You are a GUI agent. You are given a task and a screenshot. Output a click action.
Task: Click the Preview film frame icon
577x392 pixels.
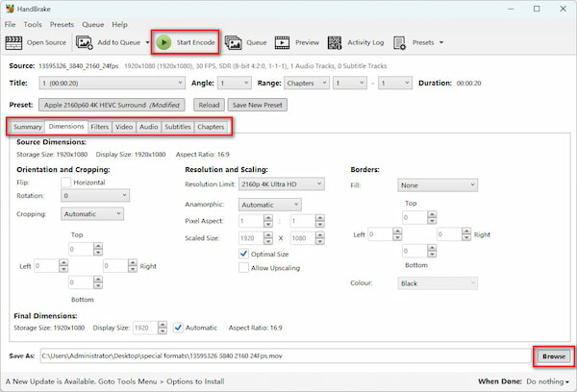point(282,42)
